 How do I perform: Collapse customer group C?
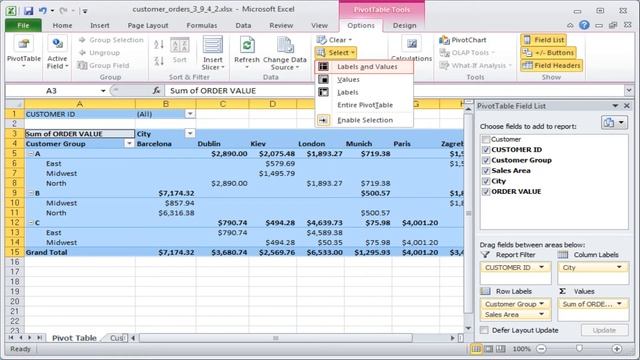[x=31, y=223]
